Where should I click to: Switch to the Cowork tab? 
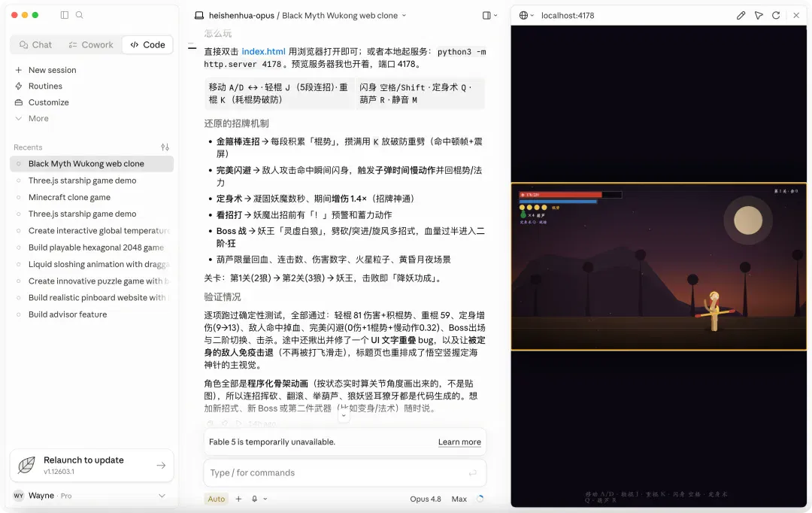[91, 44]
